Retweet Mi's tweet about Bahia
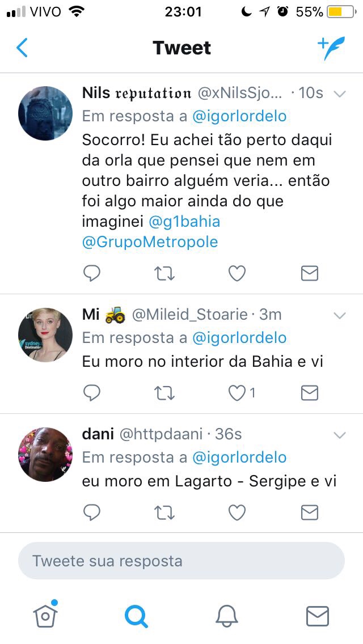Viewport: 363px width, 644px height. click(164, 393)
